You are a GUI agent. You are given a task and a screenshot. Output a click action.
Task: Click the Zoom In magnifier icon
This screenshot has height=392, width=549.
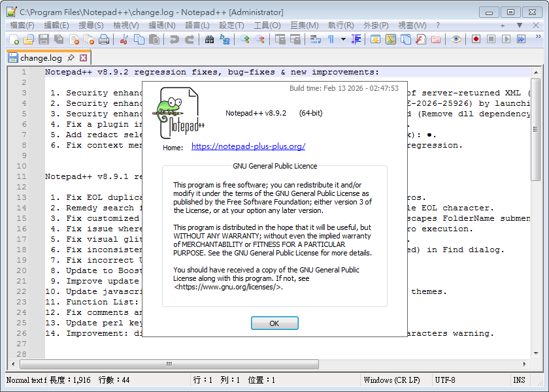[244, 39]
